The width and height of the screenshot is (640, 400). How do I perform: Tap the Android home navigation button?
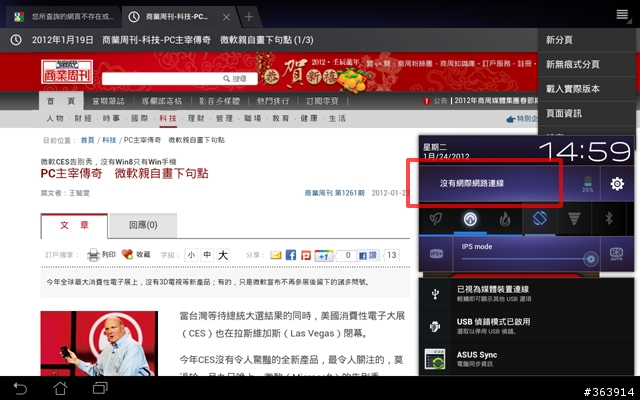point(60,388)
